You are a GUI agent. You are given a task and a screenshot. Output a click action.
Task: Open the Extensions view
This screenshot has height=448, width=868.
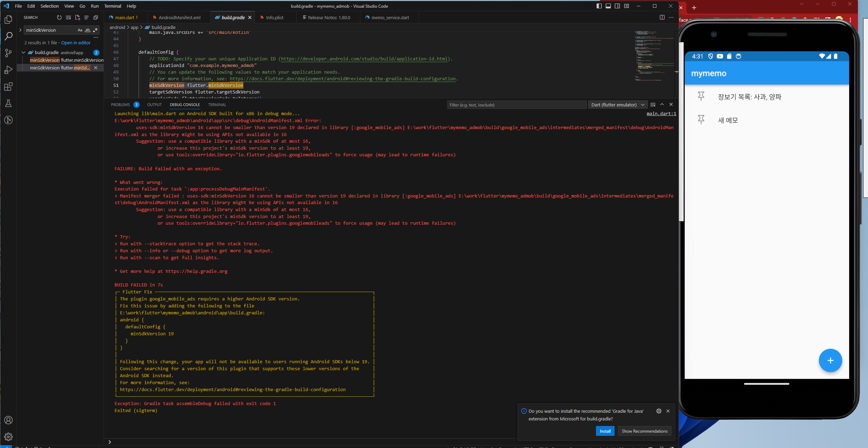8,87
